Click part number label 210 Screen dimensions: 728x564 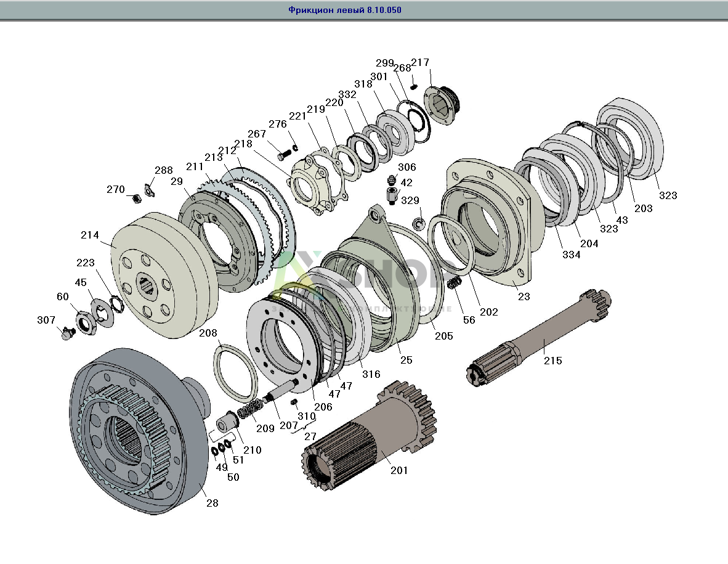tap(252, 450)
